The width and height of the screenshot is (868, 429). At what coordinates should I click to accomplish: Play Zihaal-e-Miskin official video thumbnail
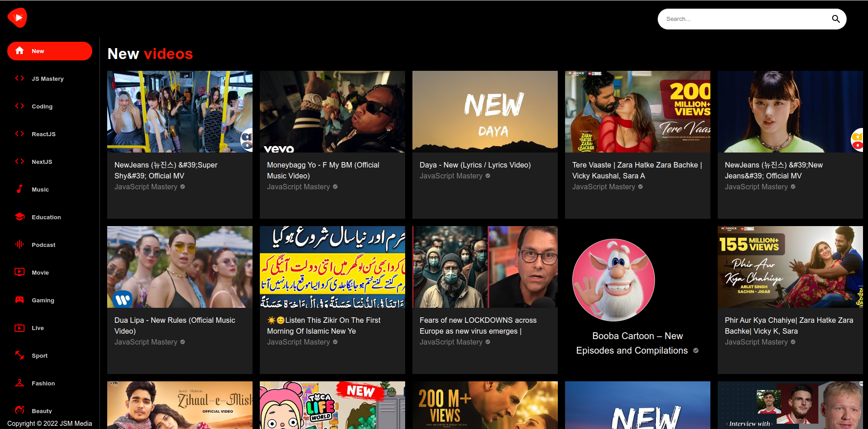click(x=180, y=405)
